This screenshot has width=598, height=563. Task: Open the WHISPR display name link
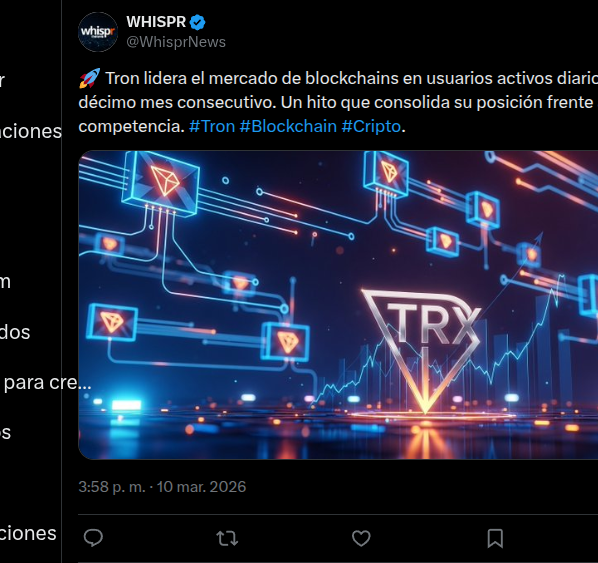156,22
